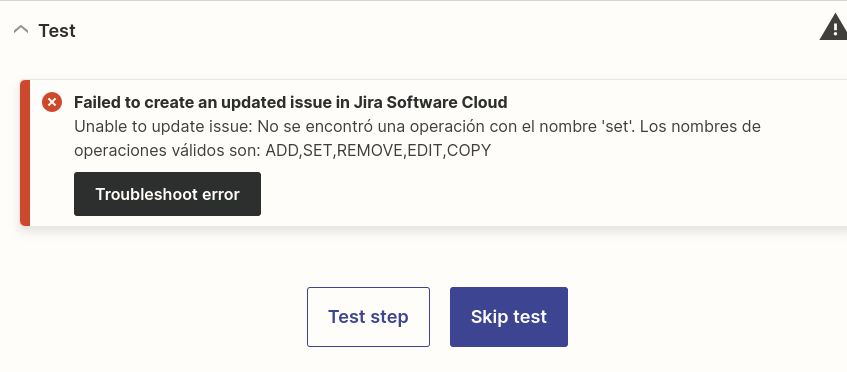
Task: Click the word ADD in operations list
Action: (282, 151)
